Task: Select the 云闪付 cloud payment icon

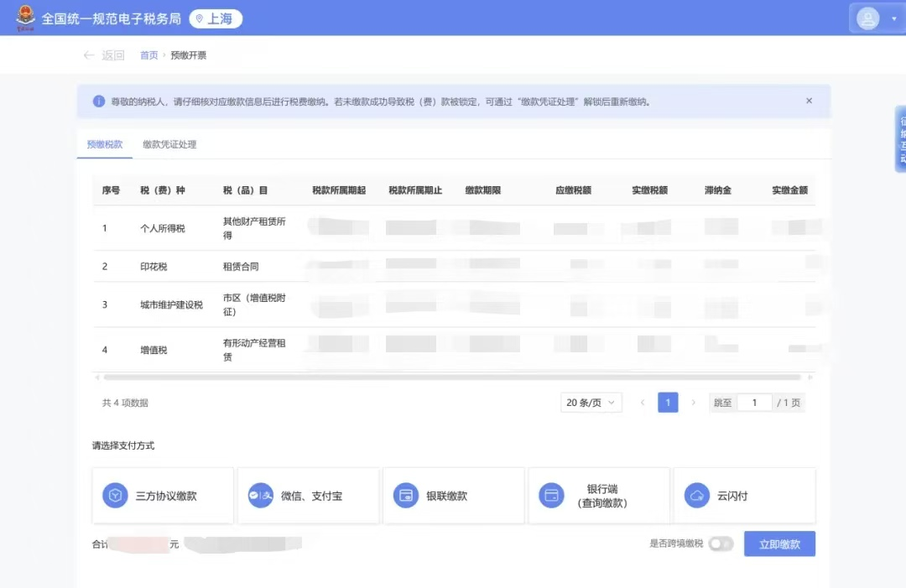Action: point(697,496)
